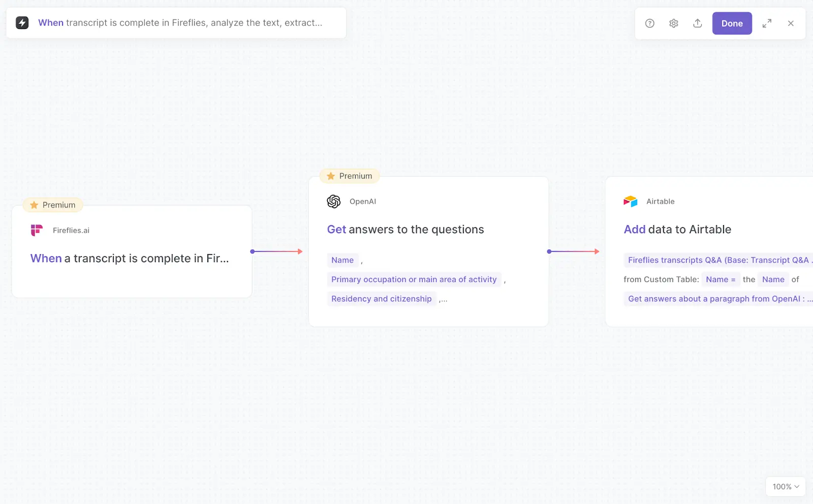Click the OpenAI logo icon
The image size is (813, 504).
tap(333, 201)
